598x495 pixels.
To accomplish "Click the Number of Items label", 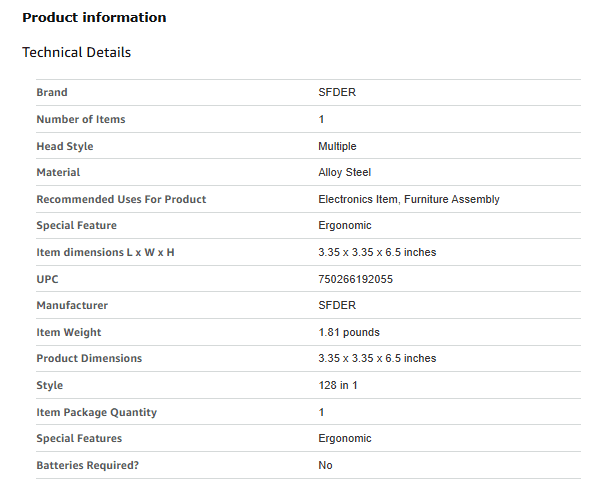I will pos(81,119).
